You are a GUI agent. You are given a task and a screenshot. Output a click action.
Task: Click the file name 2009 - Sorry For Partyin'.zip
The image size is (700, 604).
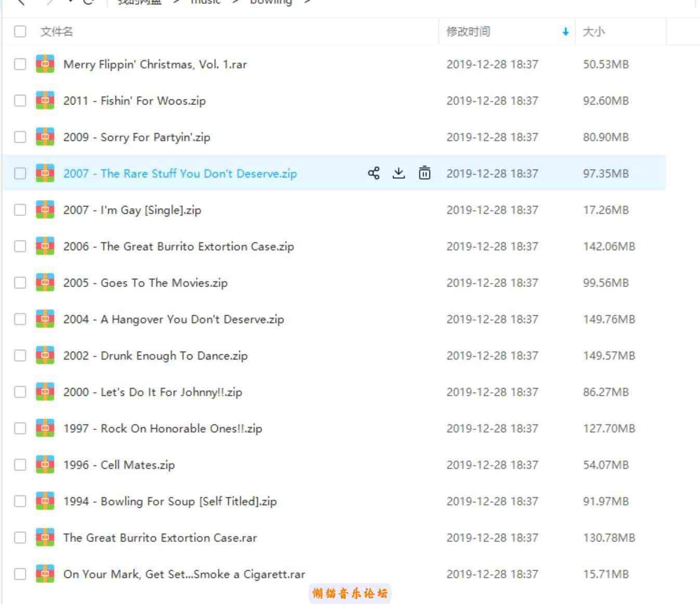click(137, 137)
